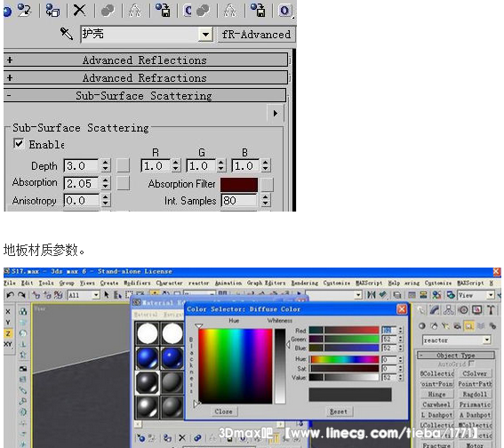Click the fR-Advanced material type button
The height and width of the screenshot is (448, 504).
(x=256, y=34)
